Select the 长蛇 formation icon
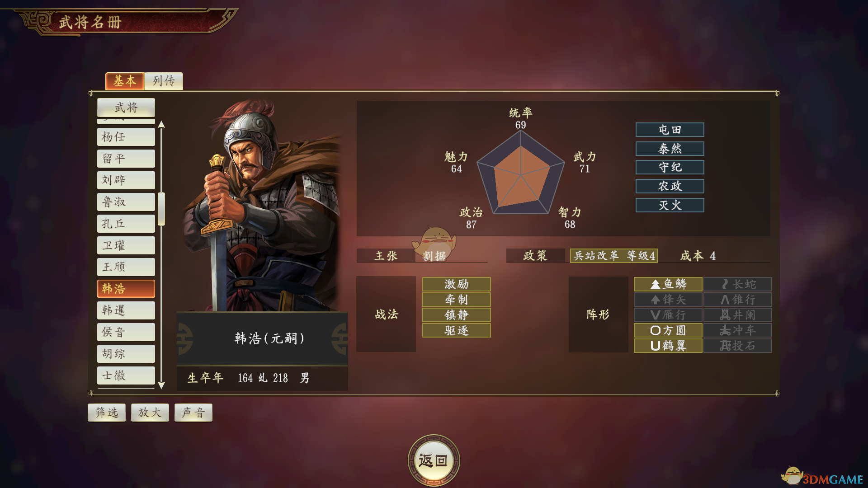 [737, 284]
